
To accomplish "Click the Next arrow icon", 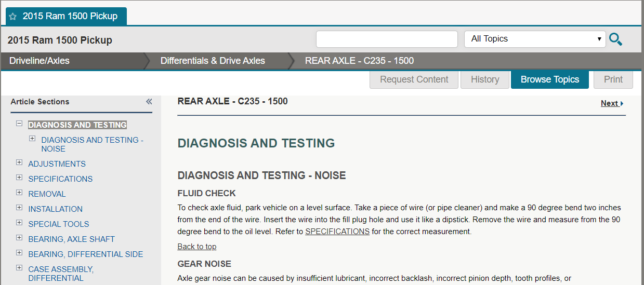I will click(x=622, y=103).
